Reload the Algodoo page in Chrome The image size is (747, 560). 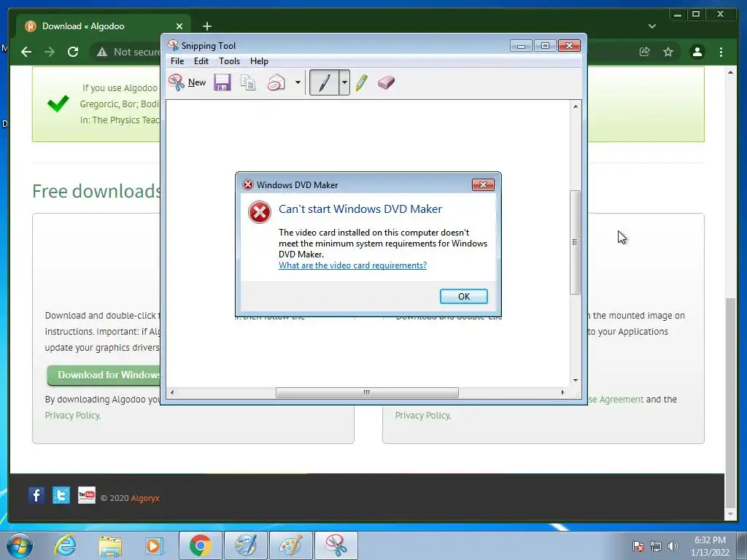73,52
